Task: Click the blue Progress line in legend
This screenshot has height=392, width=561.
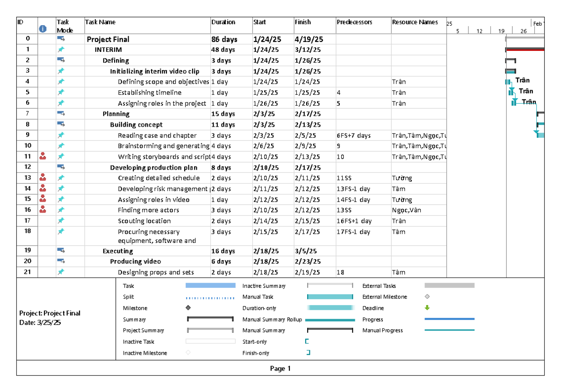Action: point(449,319)
